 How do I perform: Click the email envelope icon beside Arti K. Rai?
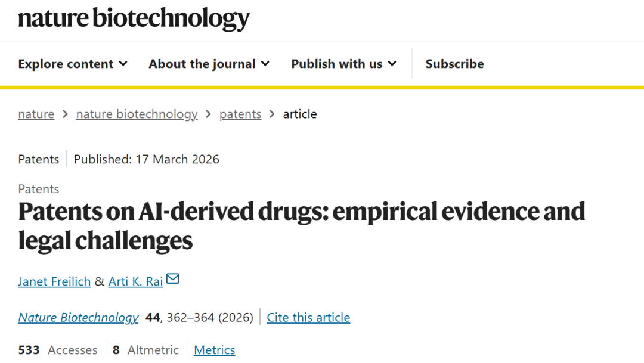[x=173, y=278]
